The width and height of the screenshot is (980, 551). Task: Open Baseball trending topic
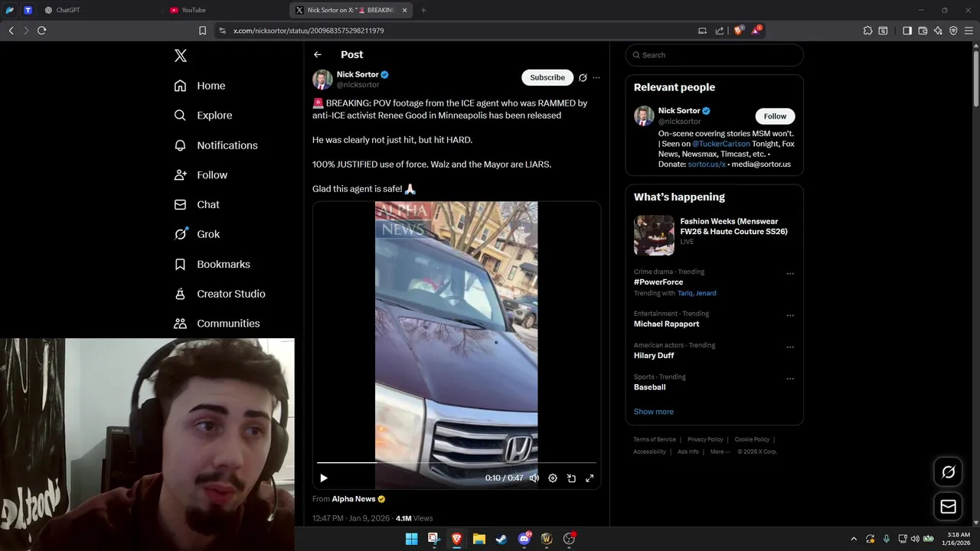[650, 387]
